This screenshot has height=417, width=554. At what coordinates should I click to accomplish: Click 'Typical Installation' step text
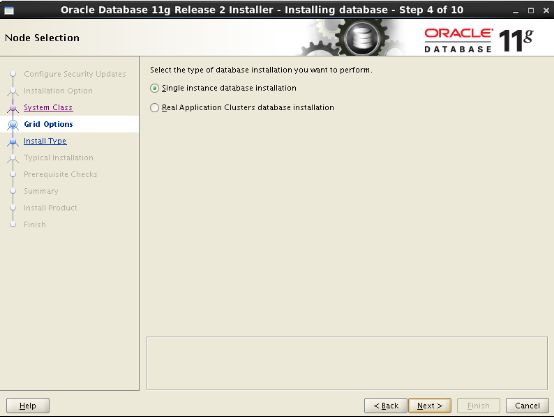click(x=59, y=158)
